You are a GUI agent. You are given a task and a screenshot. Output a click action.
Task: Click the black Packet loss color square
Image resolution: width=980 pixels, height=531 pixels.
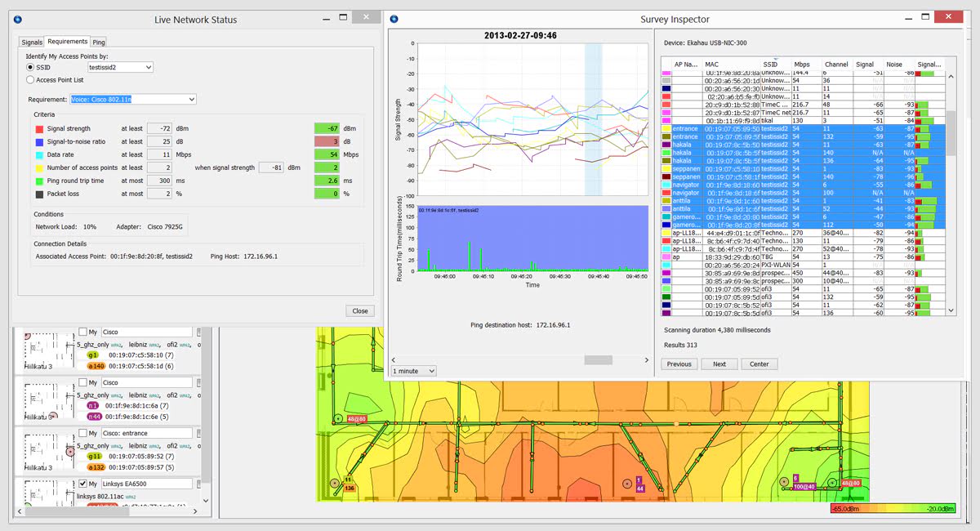coord(39,194)
